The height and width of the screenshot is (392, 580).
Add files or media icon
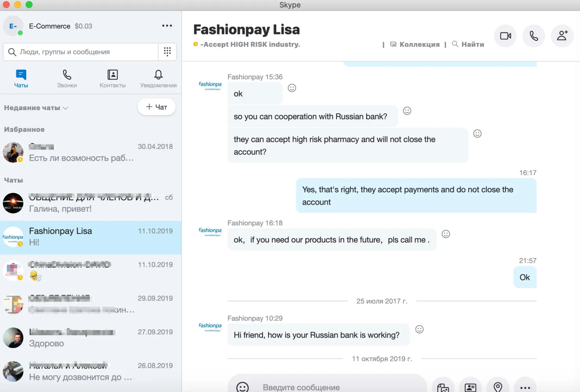click(443, 388)
